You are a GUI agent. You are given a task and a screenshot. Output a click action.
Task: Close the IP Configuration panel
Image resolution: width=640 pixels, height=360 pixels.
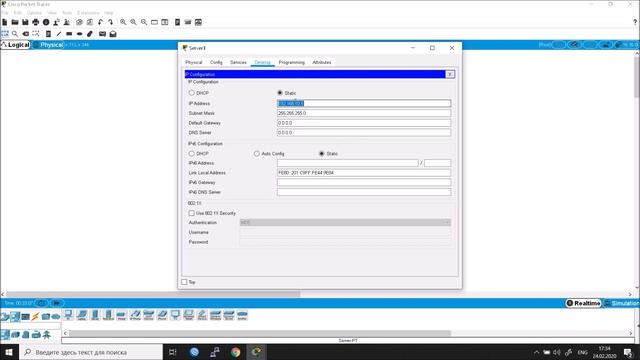(450, 74)
